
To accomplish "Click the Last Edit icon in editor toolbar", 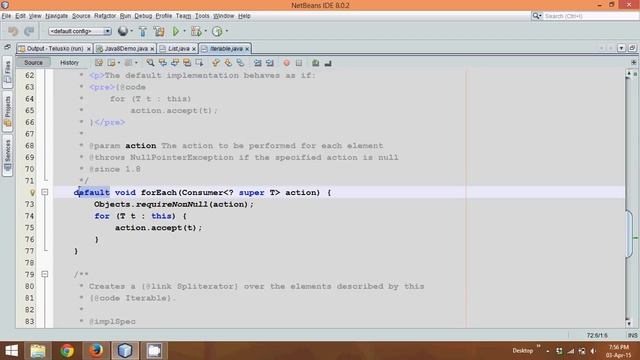I will point(99,63).
